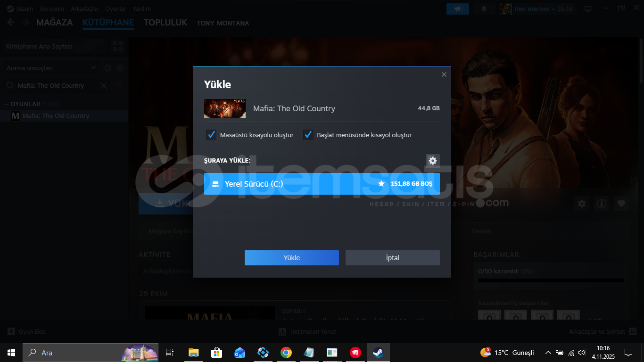Image resolution: width=644 pixels, height=362 pixels.
Task: Go back with the navigation back arrow
Action: (x=11, y=23)
